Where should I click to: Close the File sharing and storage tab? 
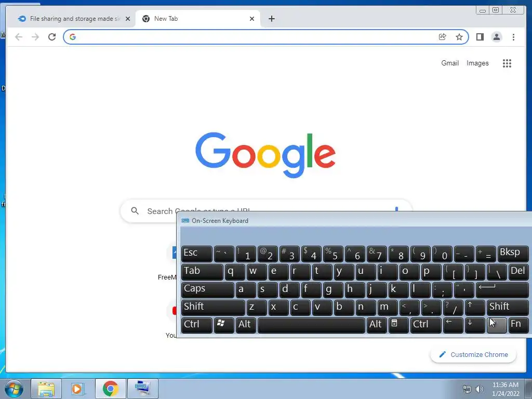point(128,19)
